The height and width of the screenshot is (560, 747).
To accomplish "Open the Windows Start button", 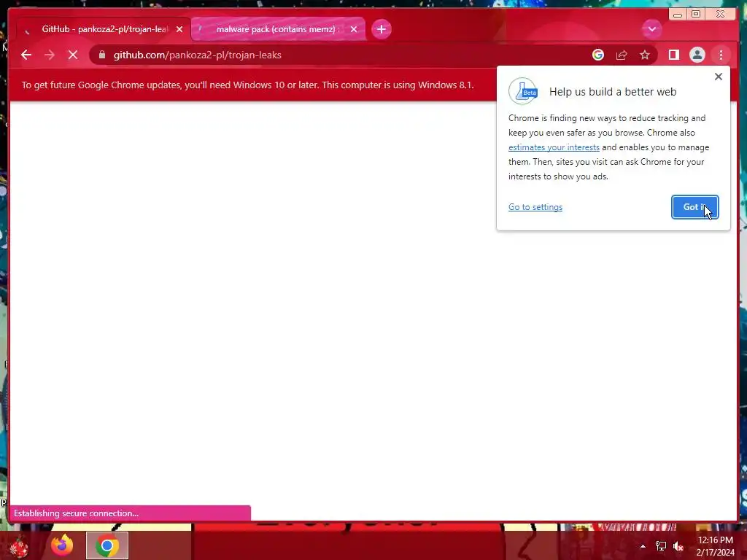I will tap(18, 546).
